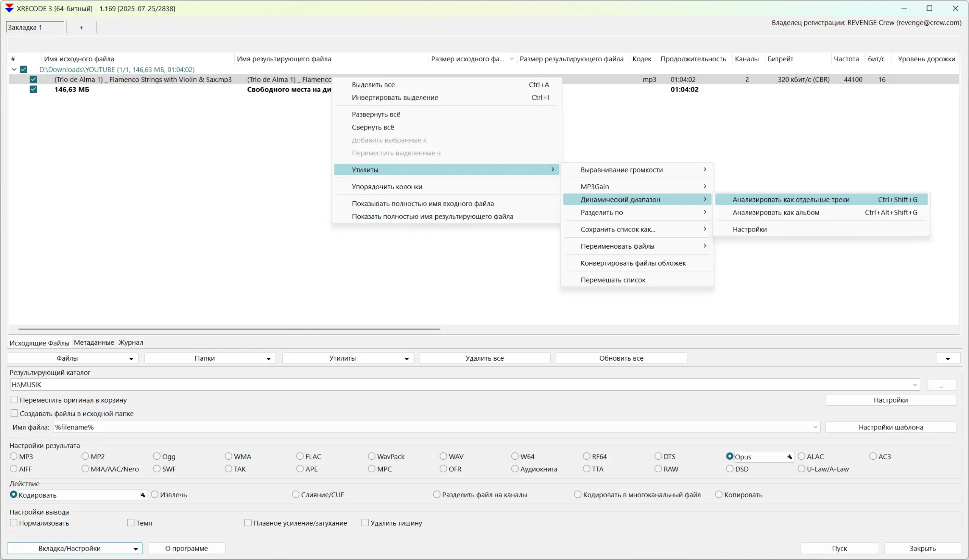The width and height of the screenshot is (969, 560).
Task: Open the Результирующий каталог path dropdown
Action: 914,385
